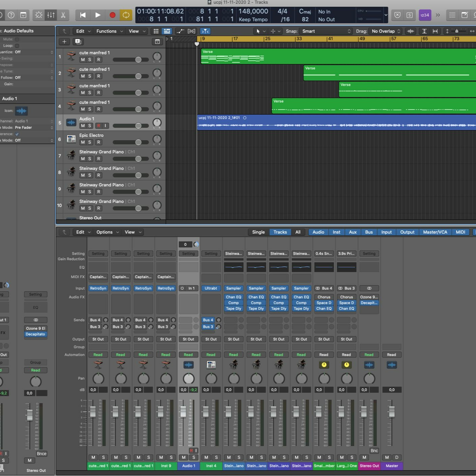Open the View menu in the Tracks area
This screenshot has width=476, height=476.
pos(137,31)
